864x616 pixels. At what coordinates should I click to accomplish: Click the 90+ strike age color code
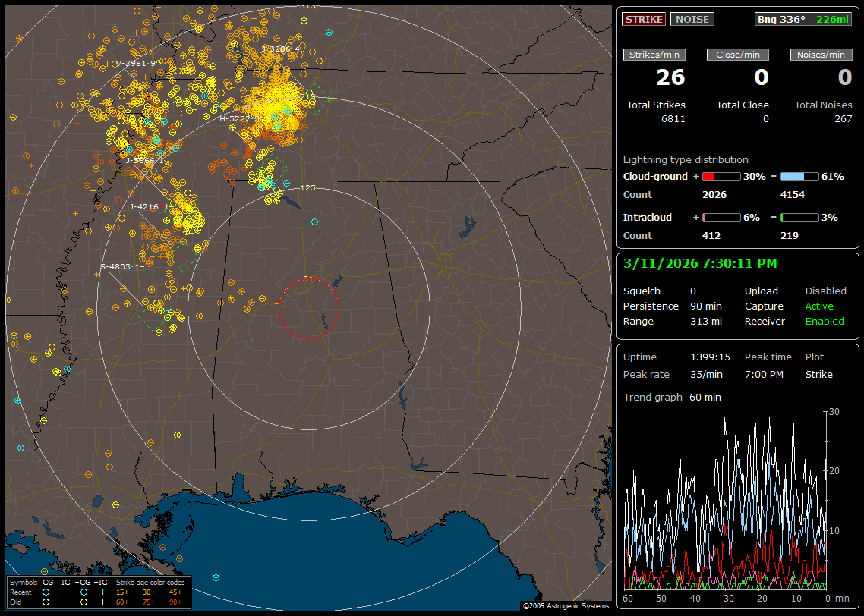click(x=175, y=602)
